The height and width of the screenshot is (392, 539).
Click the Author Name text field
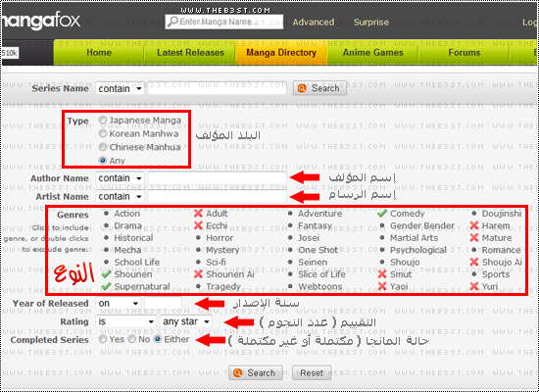pyautogui.click(x=217, y=178)
